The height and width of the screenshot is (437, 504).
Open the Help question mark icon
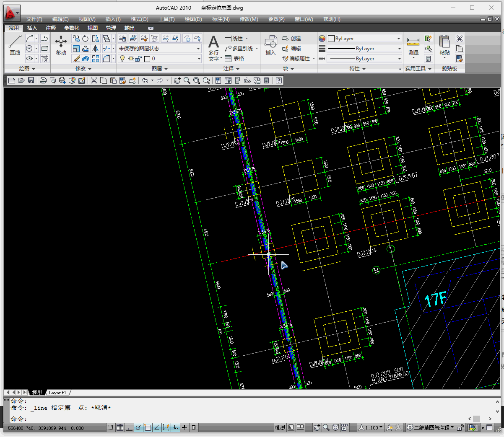pyautogui.click(x=279, y=80)
